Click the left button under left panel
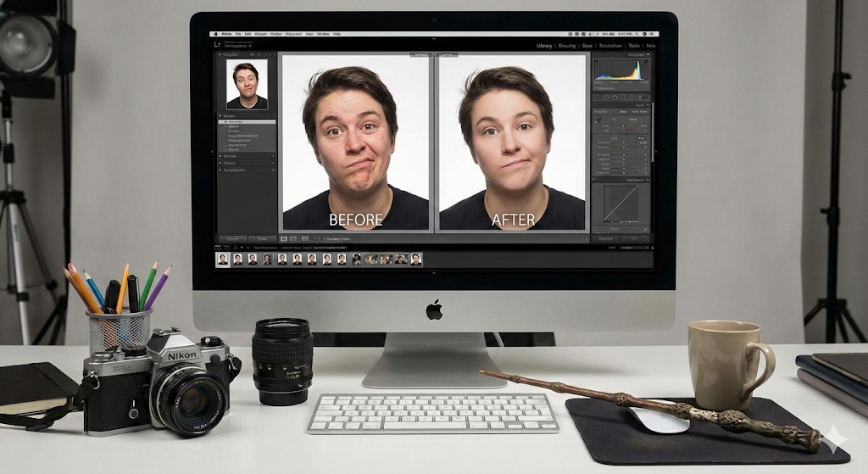 (x=233, y=238)
